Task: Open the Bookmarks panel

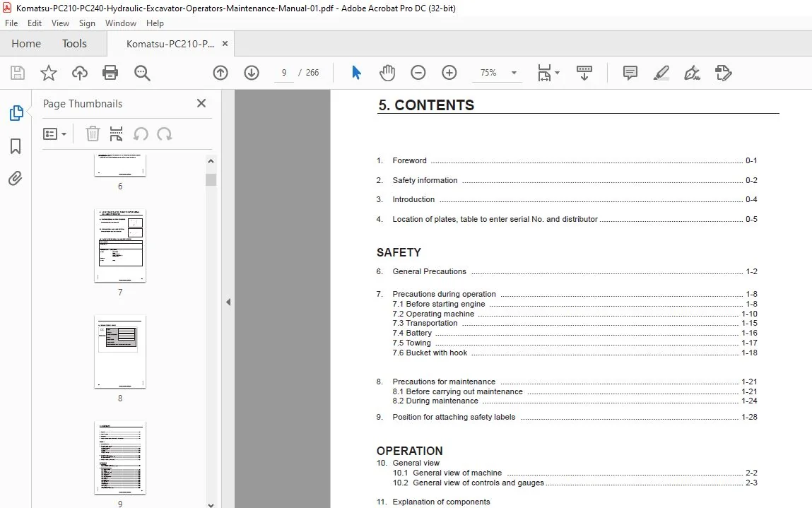Action: 16,146
